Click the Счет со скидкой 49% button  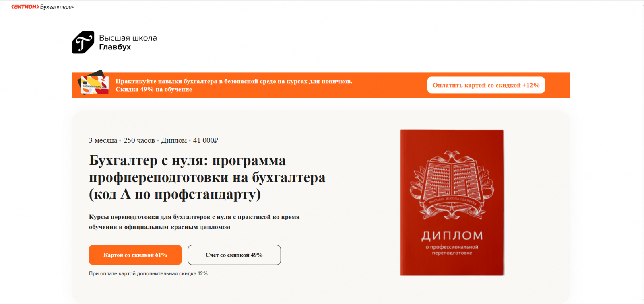pos(234,255)
